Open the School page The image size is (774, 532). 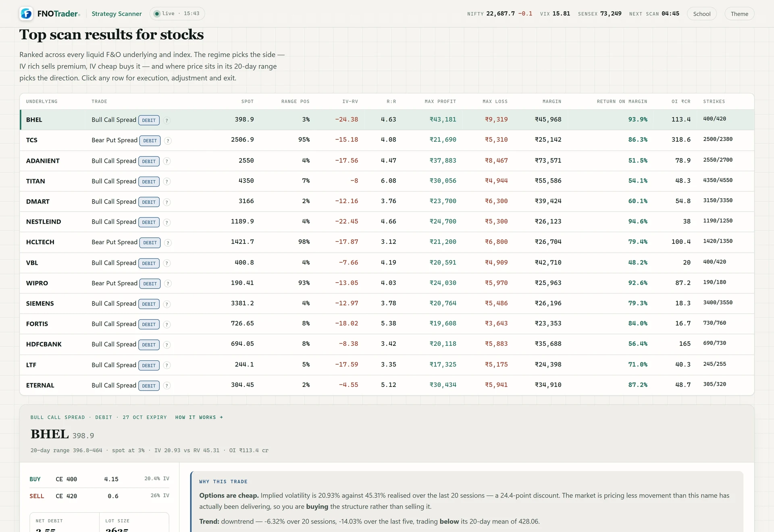coord(701,14)
